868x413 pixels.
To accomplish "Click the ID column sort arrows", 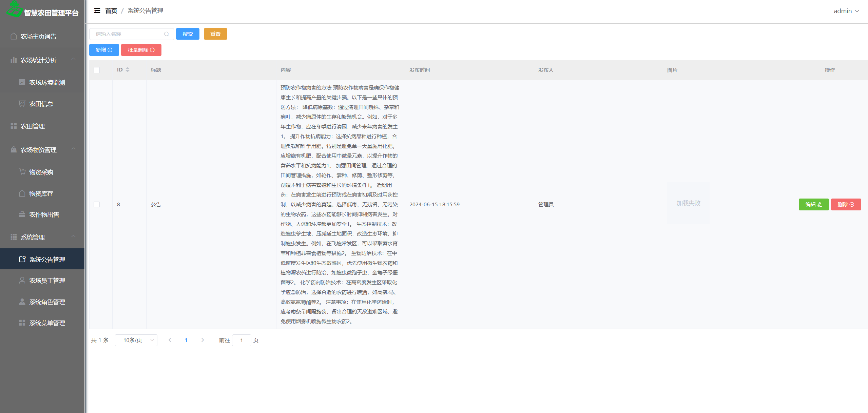I will (128, 70).
